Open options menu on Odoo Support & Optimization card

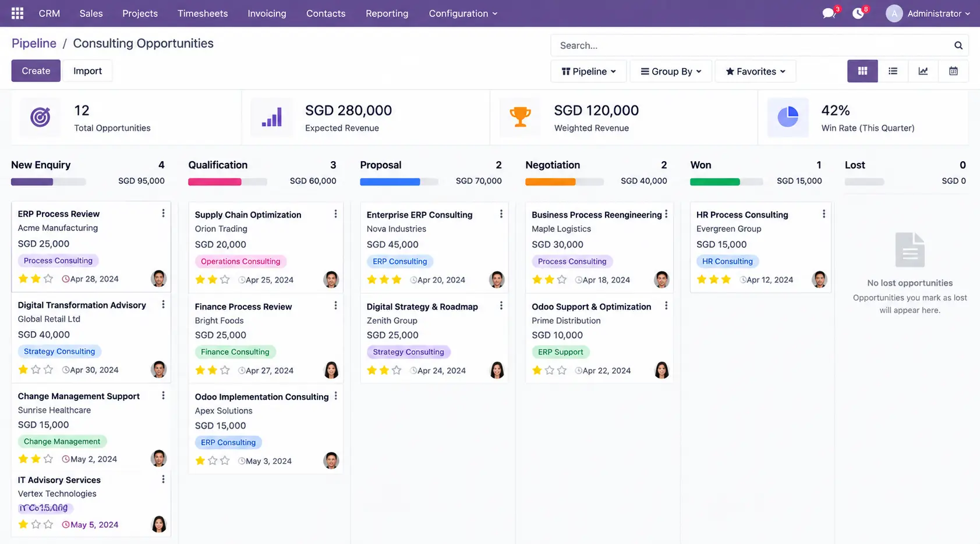[666, 306]
